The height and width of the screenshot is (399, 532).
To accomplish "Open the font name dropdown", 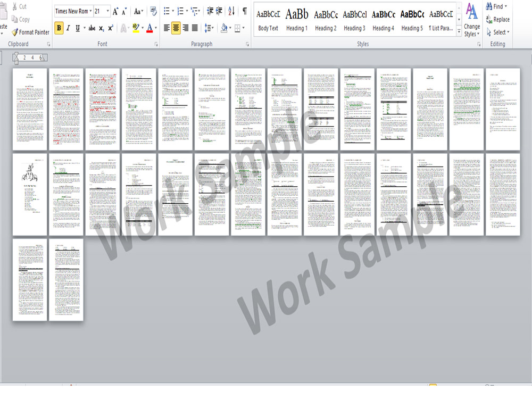I will click(x=90, y=11).
